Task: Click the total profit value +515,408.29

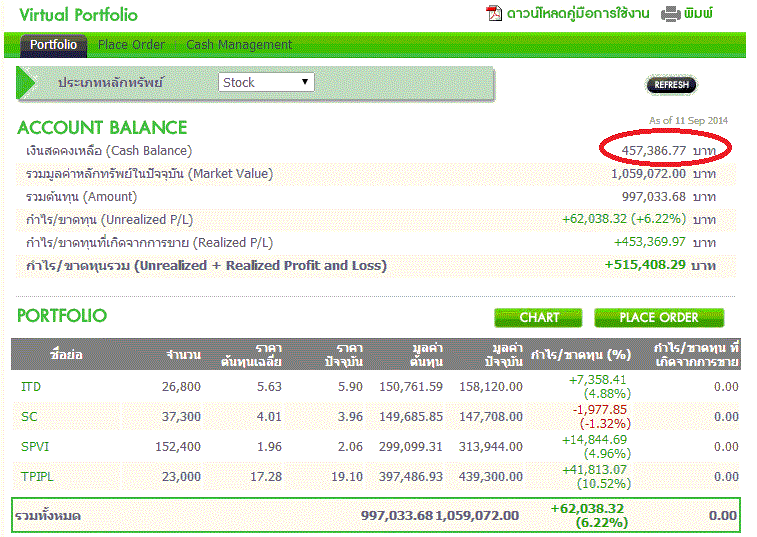Action: 645,265
